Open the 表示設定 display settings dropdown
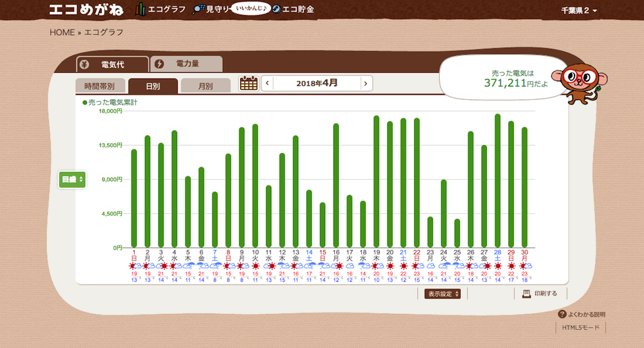644x348 pixels. (442, 294)
